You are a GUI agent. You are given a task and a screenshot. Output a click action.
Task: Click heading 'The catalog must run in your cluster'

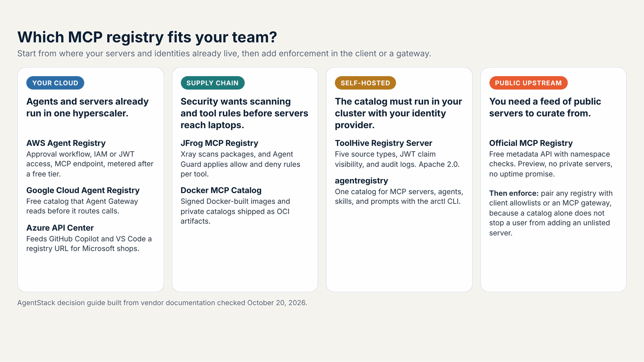point(398,113)
